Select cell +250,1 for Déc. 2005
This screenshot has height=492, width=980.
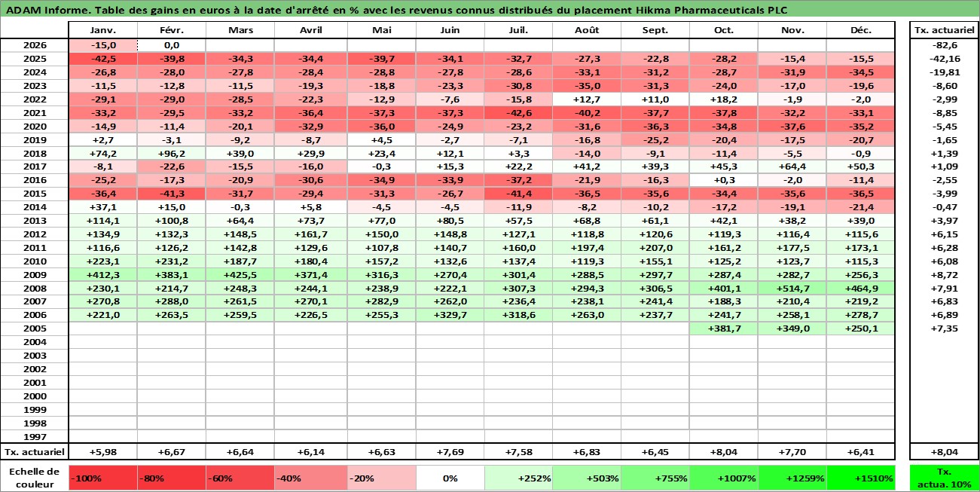tap(860, 329)
